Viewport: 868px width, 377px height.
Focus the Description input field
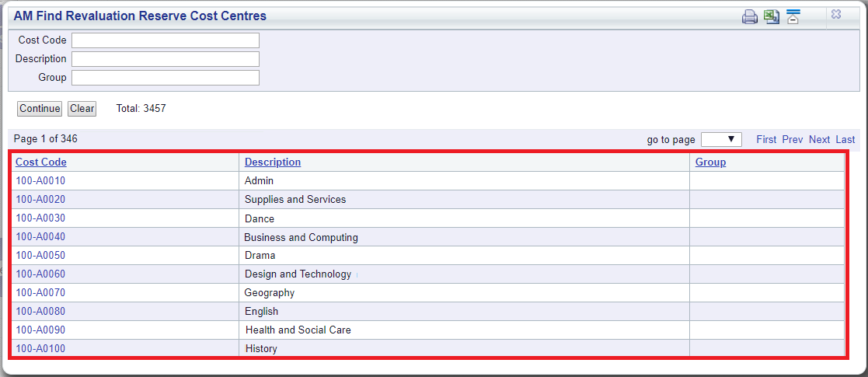coord(166,58)
